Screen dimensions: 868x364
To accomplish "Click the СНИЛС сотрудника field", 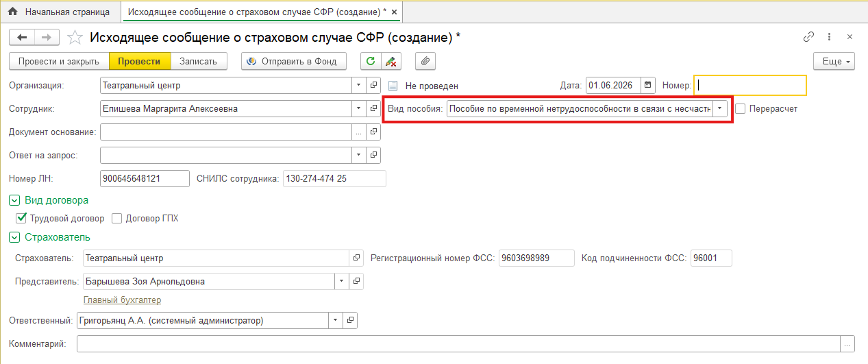I will (334, 178).
